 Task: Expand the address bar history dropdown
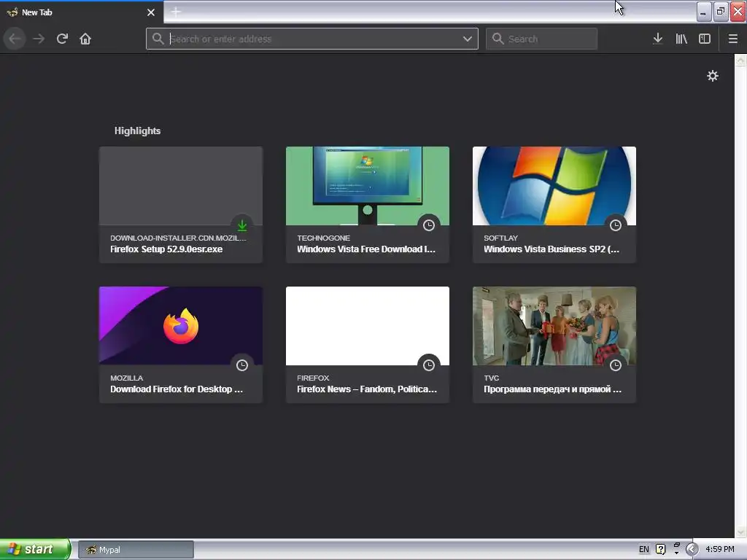point(468,39)
